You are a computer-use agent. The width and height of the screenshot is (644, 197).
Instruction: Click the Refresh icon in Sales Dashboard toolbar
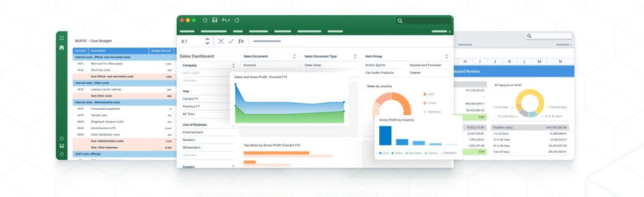[x=237, y=20]
